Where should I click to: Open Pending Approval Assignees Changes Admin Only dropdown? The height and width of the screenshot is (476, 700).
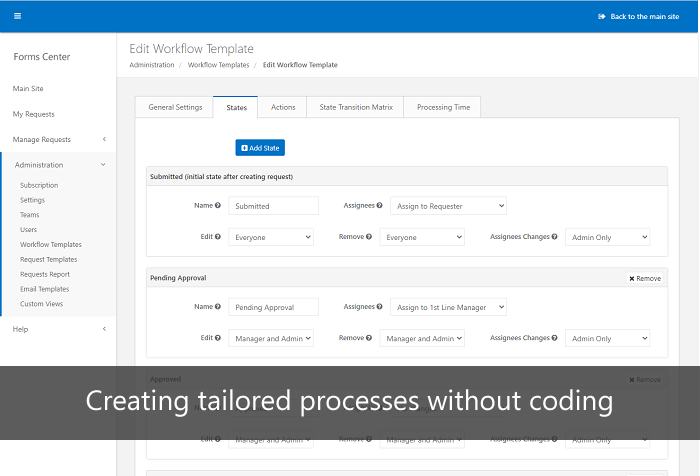tap(608, 338)
